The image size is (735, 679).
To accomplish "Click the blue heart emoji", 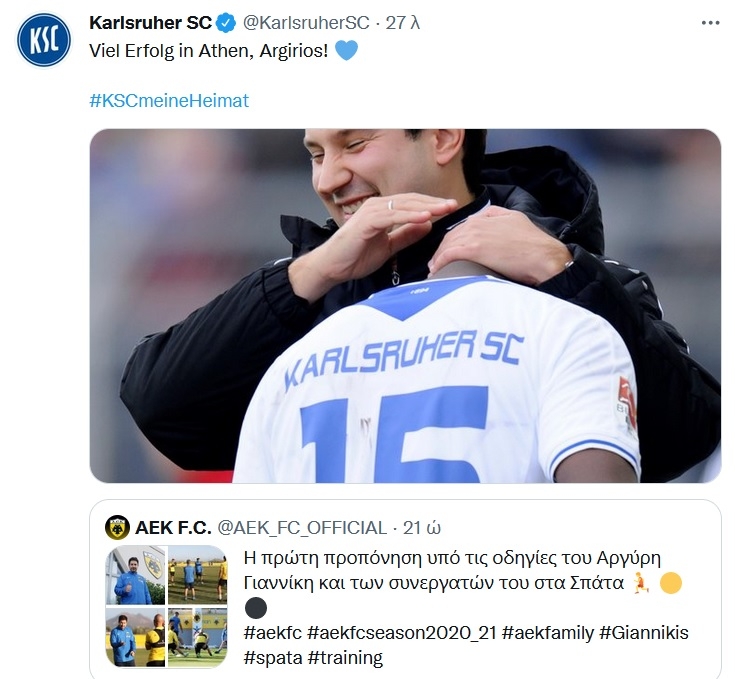I will pyautogui.click(x=346, y=50).
